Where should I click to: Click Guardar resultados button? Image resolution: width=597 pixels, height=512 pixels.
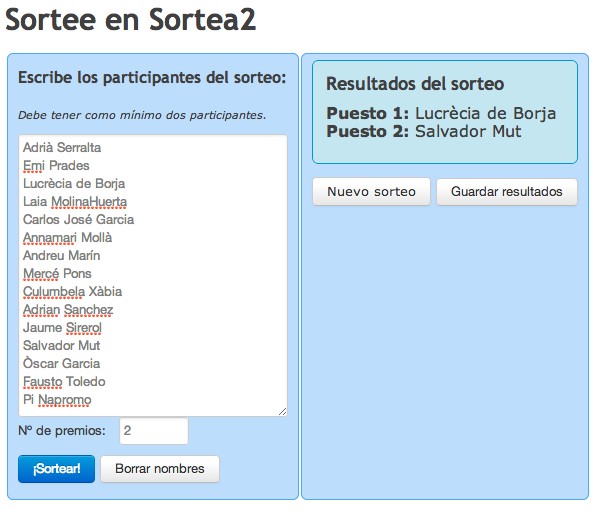(507, 191)
